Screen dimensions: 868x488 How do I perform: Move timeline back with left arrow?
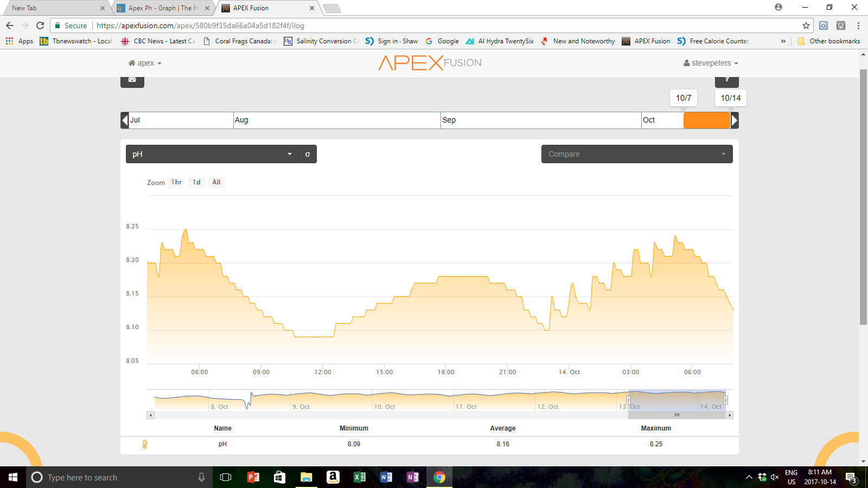[125, 120]
